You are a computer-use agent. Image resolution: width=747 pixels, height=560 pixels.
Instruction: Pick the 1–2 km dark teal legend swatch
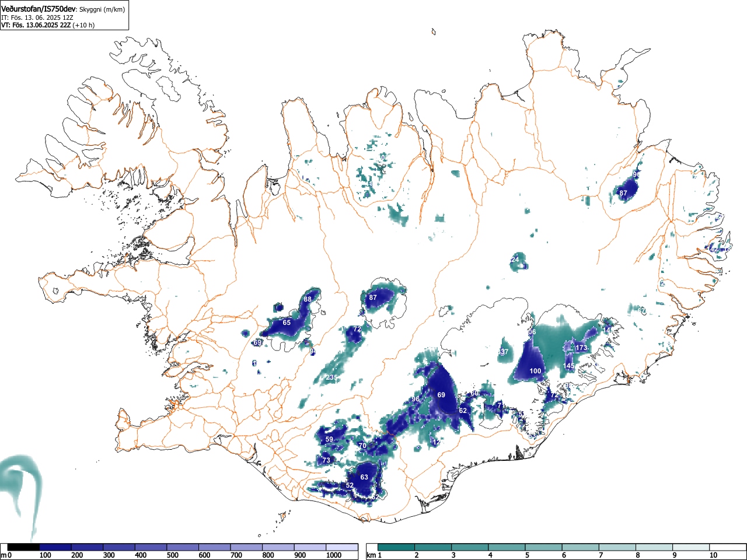click(x=397, y=547)
